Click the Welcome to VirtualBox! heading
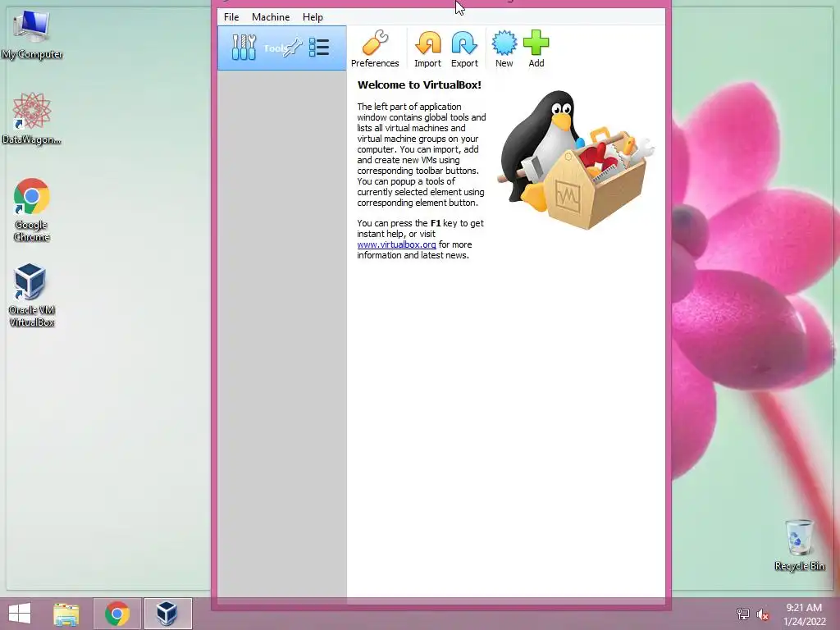Screen dimensions: 840x630 coord(419,84)
